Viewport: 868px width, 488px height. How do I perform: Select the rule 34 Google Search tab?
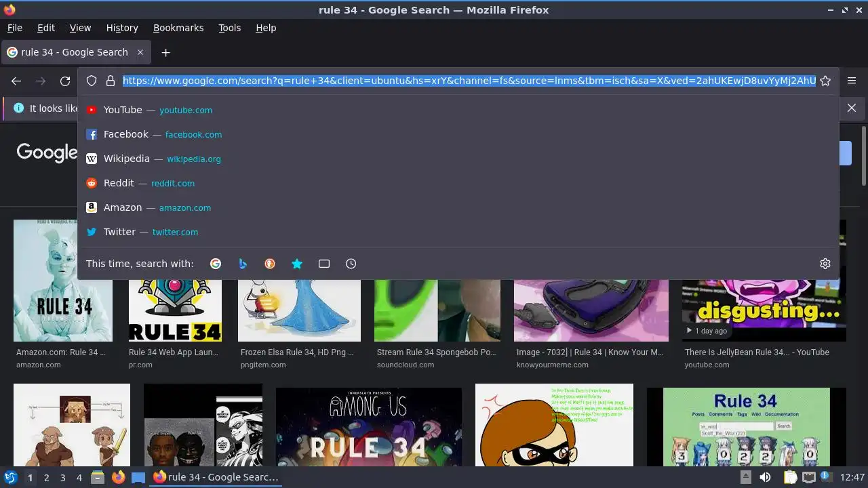[x=75, y=52]
